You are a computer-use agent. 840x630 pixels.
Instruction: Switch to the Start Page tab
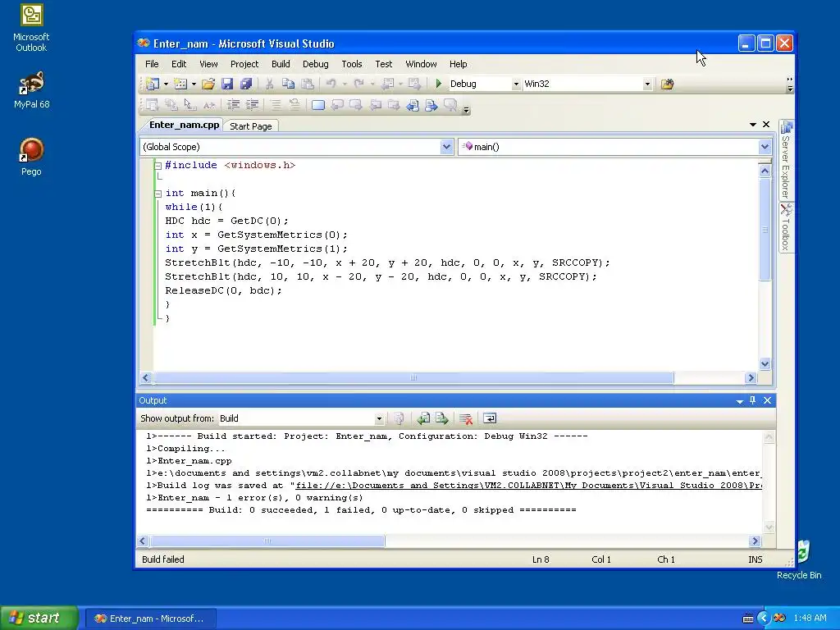[251, 126]
